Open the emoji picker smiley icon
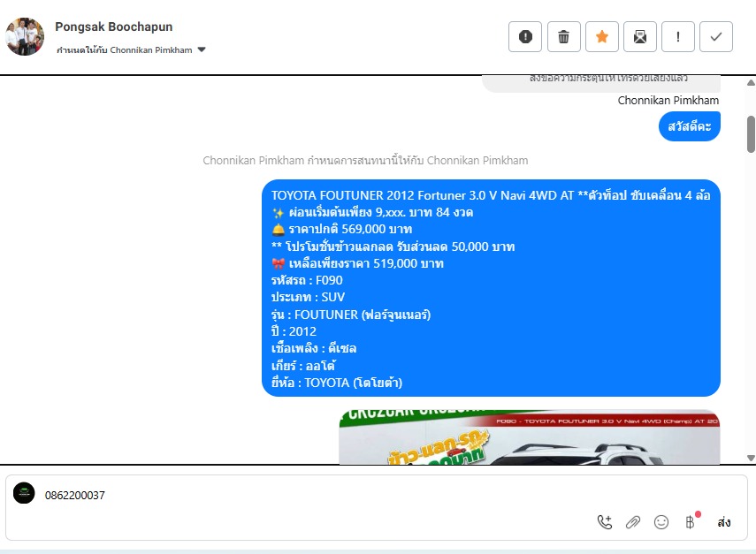Viewport: 756px width, 554px height. 661,522
